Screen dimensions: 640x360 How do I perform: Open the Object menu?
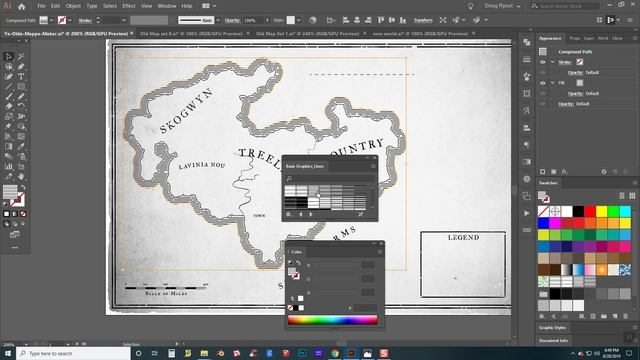click(x=73, y=6)
